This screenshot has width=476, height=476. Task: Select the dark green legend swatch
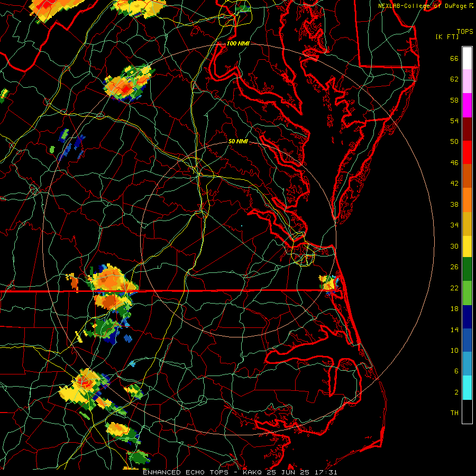[467, 269]
